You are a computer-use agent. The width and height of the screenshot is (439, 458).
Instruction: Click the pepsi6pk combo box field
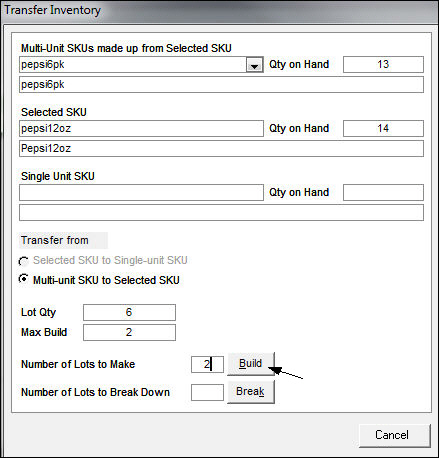click(x=141, y=65)
